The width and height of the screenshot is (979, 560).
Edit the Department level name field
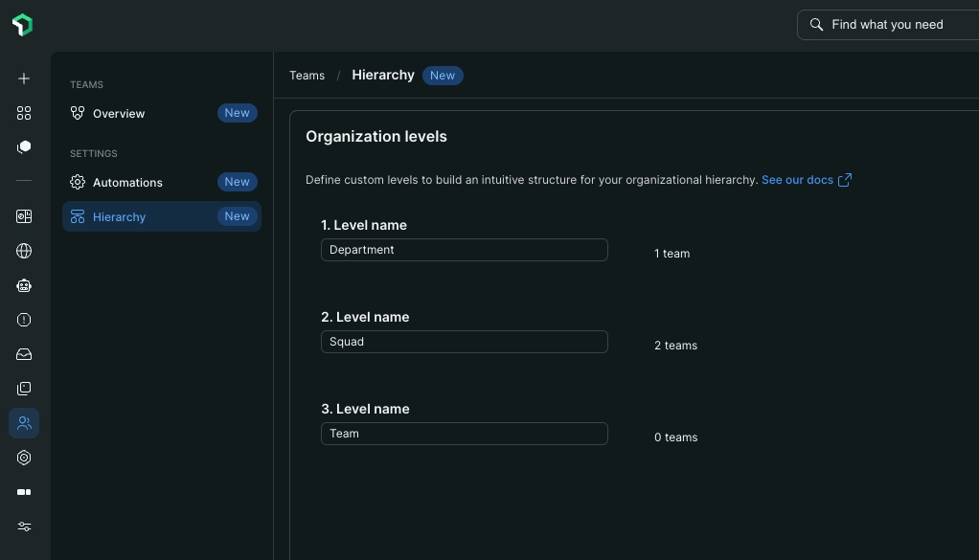[x=464, y=250]
